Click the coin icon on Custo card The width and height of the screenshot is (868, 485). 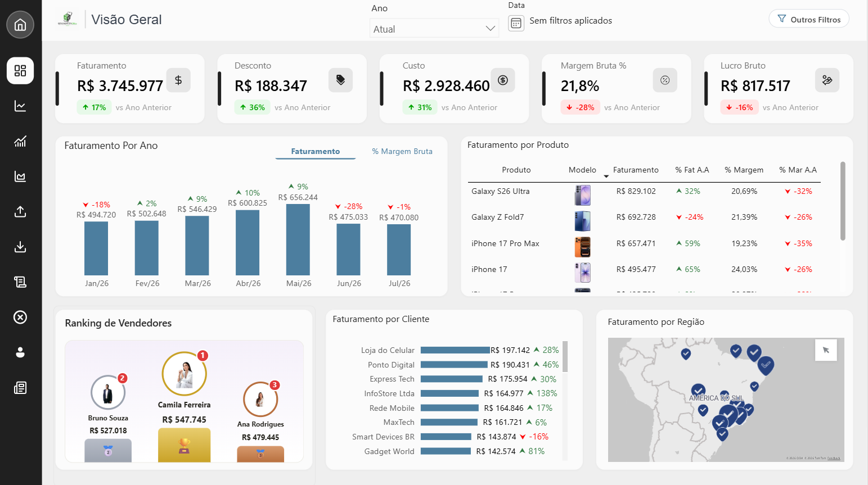pos(503,80)
